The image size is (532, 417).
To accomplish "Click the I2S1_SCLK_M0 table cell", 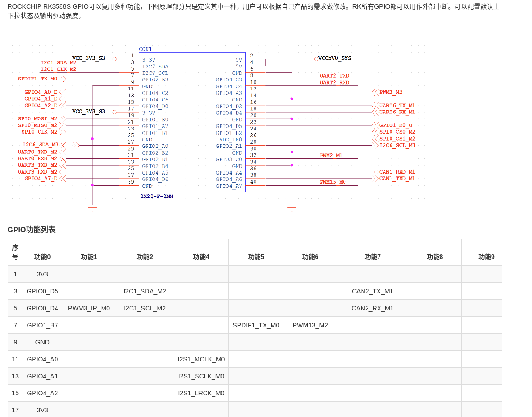I will point(201,376).
